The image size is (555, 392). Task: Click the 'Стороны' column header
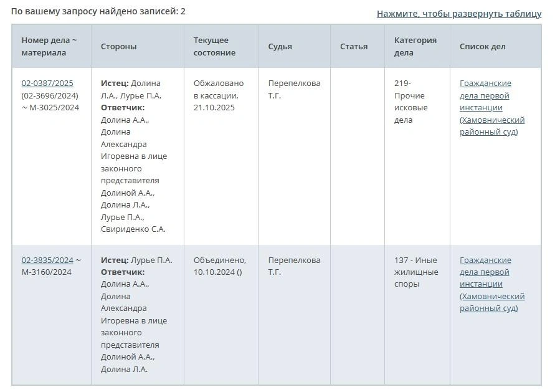click(118, 47)
